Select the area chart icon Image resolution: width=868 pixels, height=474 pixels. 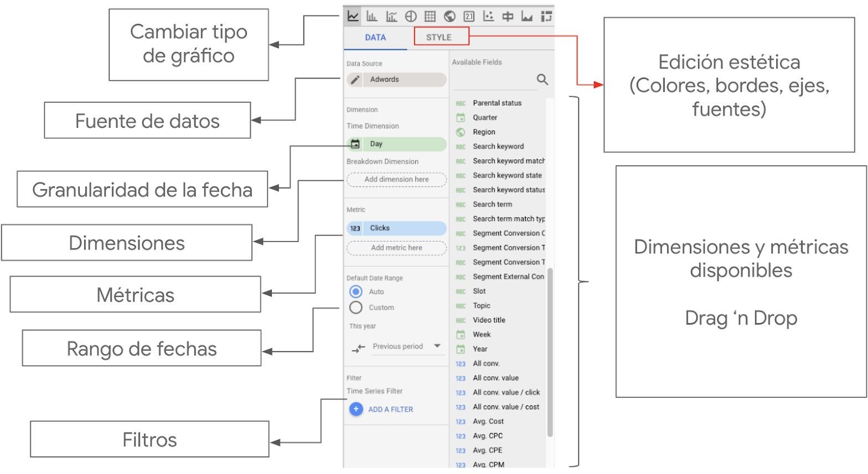click(527, 16)
